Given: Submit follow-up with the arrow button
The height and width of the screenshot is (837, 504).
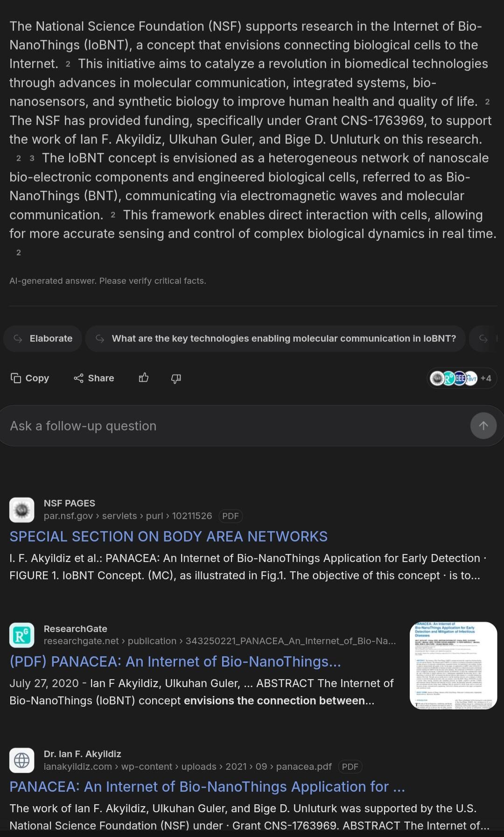Looking at the screenshot, I should coord(483,426).
